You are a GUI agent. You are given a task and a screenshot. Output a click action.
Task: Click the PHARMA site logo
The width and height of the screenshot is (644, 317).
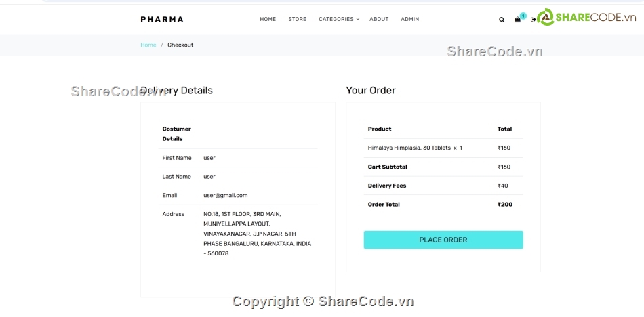click(161, 19)
